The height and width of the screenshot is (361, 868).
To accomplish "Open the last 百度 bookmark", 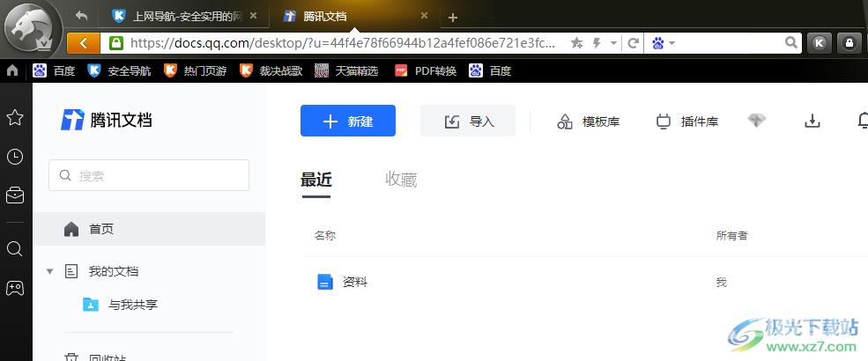I will pyautogui.click(x=490, y=70).
